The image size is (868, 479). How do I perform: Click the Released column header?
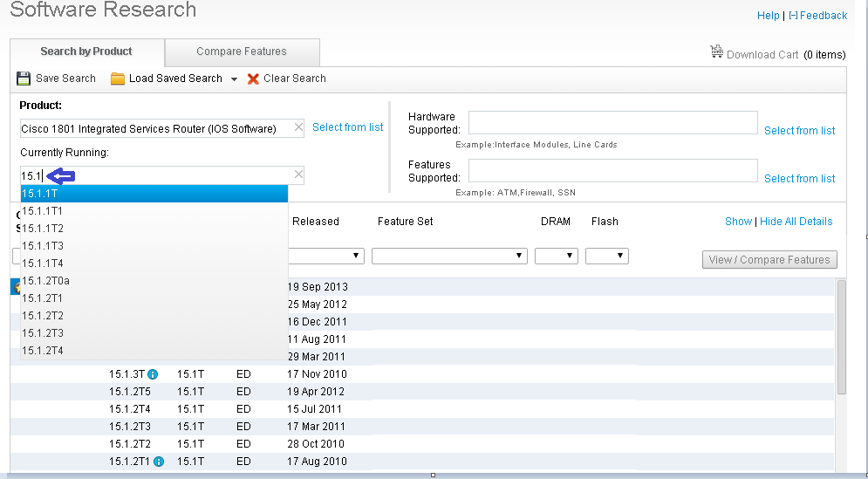pos(316,222)
